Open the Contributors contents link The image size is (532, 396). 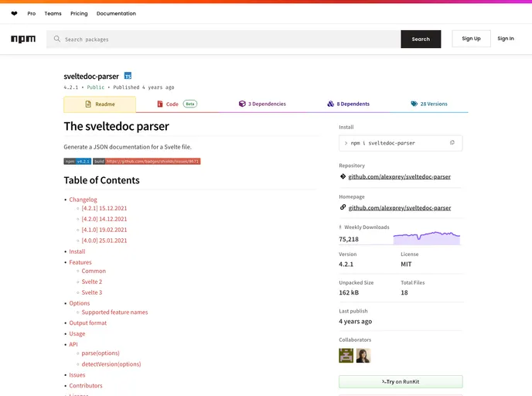(x=86, y=385)
